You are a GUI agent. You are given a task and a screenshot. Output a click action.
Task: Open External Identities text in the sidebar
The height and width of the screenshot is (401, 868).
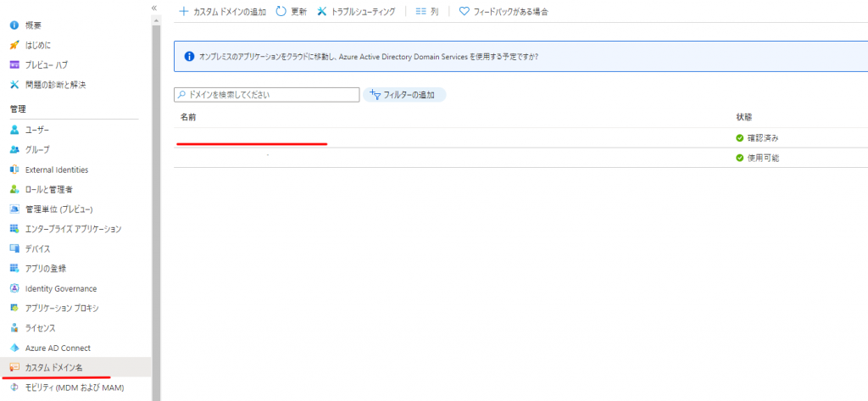(x=57, y=170)
